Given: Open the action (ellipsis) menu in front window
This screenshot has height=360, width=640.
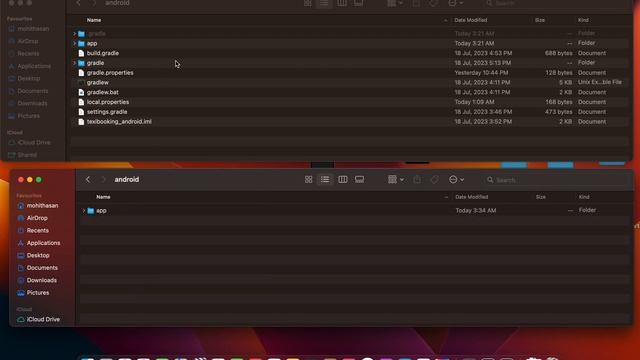Looking at the screenshot, I should click(456, 180).
